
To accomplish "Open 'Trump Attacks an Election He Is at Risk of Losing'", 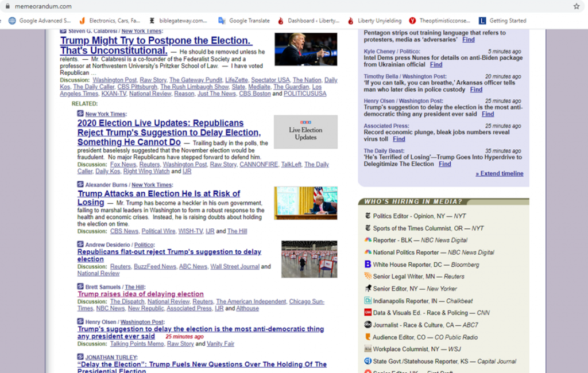I will click(x=158, y=197).
